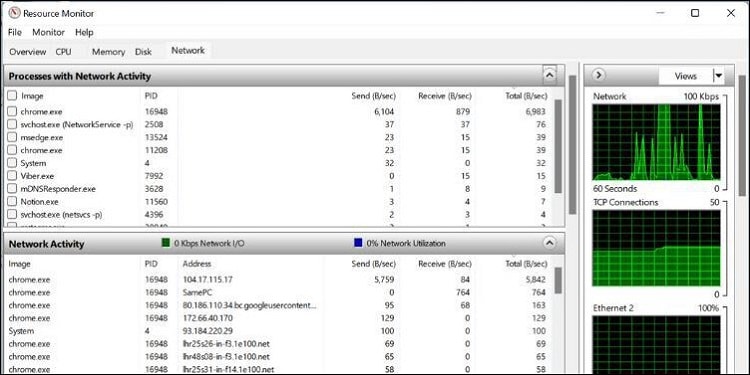This screenshot has width=750, height=375.
Task: Minimize the Resource Monitor window
Action: pos(661,13)
